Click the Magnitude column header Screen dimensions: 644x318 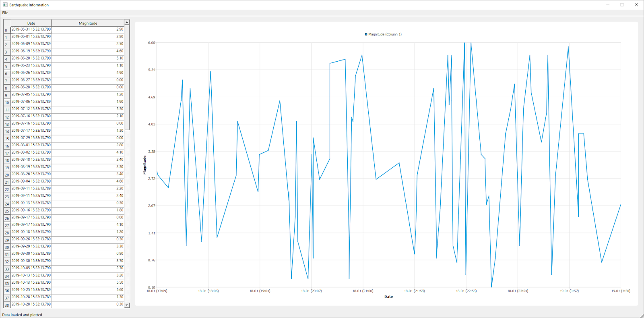[88, 23]
